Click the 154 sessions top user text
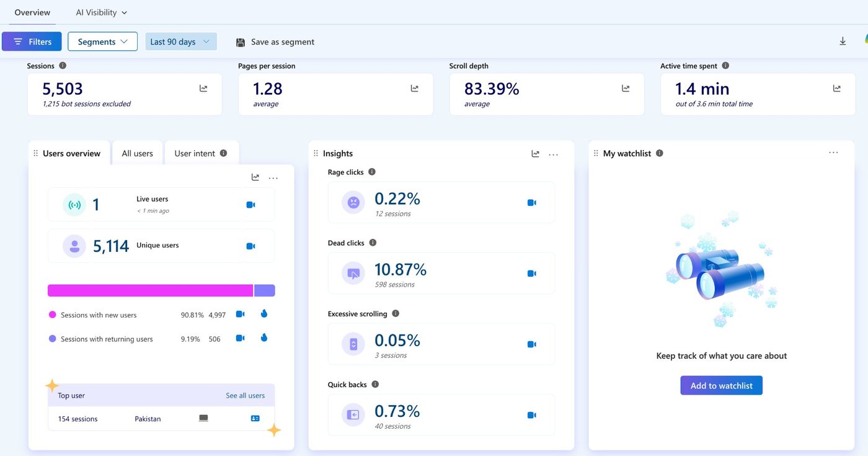 click(x=77, y=419)
